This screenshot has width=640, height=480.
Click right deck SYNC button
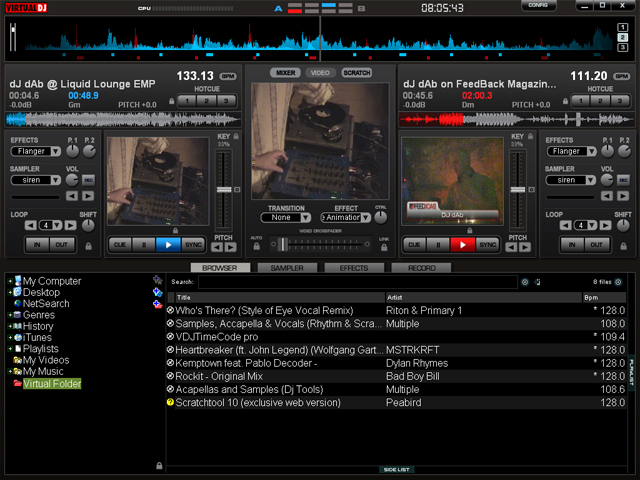click(x=487, y=245)
